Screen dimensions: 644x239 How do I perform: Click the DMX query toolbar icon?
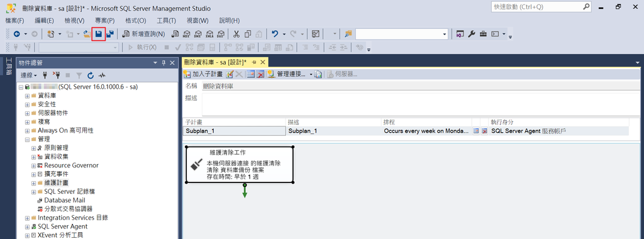click(198, 34)
